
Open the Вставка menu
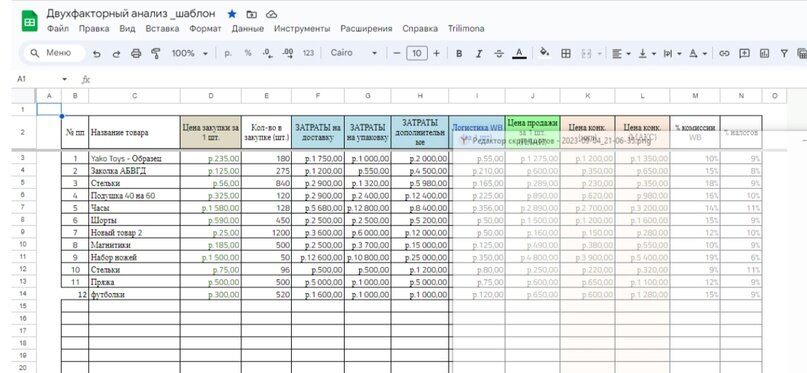162,29
